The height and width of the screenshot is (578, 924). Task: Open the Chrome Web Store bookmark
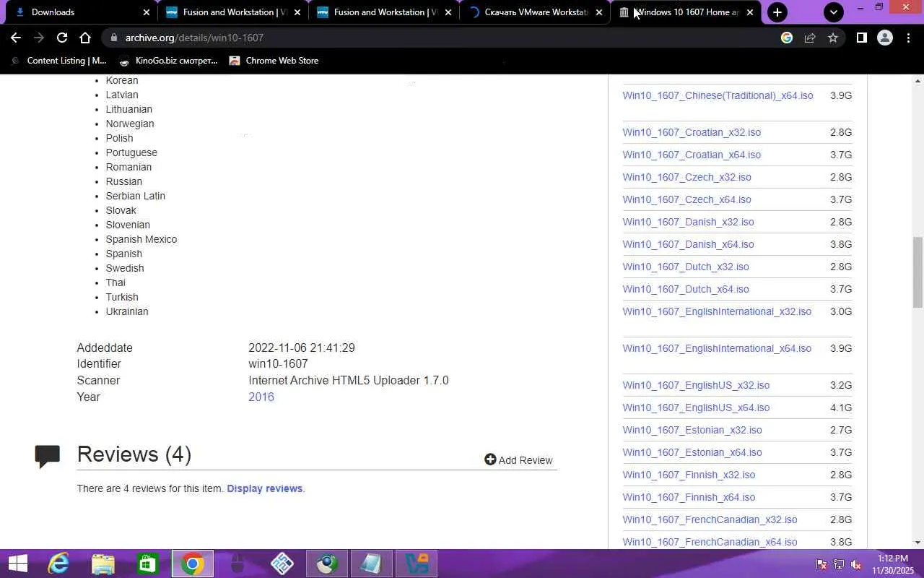[x=274, y=61]
